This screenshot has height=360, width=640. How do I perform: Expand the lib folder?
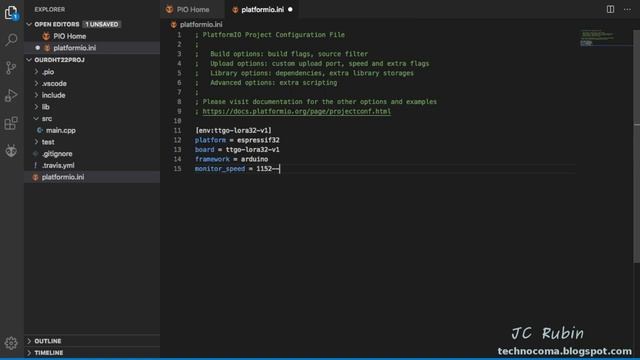pyautogui.click(x=36, y=107)
